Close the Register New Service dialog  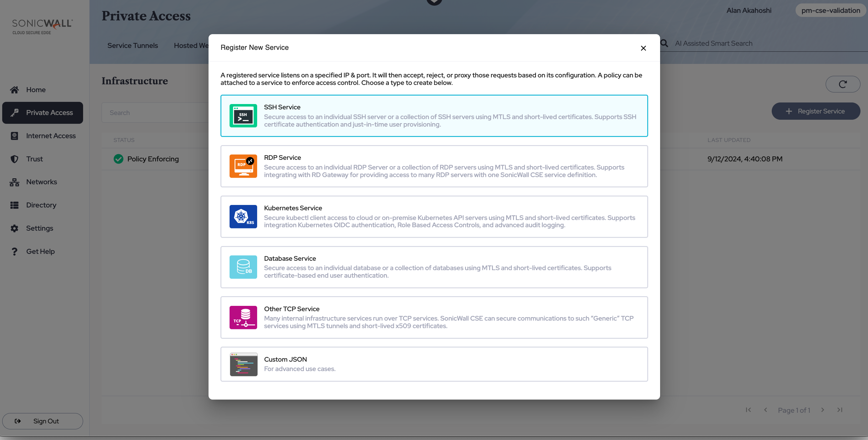click(643, 48)
